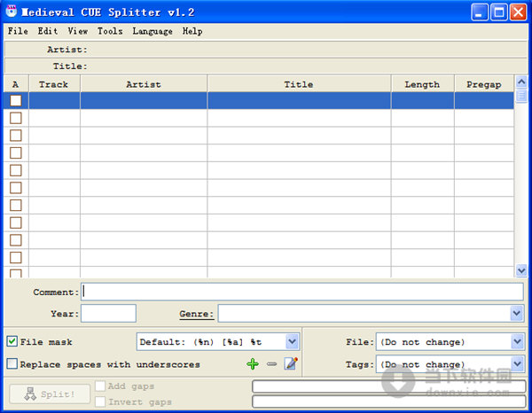
Task: Check the sixth row's checkbox
Action: pos(16,188)
